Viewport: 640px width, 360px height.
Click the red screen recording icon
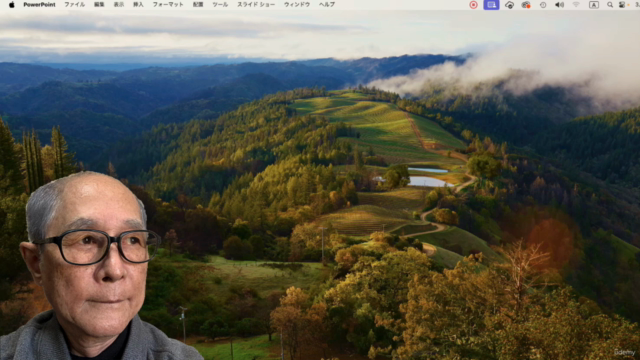(x=473, y=5)
